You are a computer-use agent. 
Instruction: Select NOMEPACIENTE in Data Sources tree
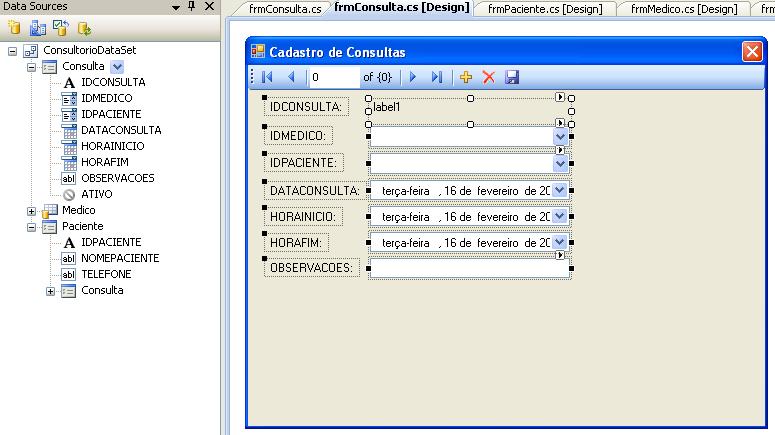click(x=120, y=258)
